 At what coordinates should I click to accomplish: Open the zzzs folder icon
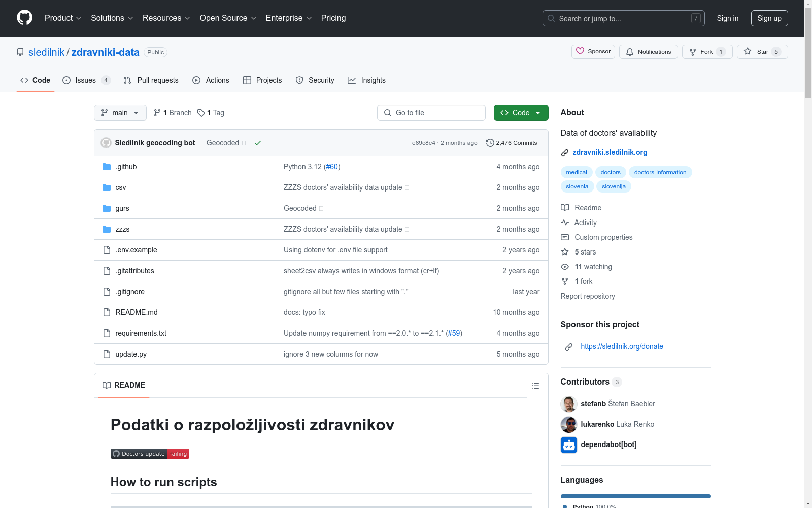(107, 229)
